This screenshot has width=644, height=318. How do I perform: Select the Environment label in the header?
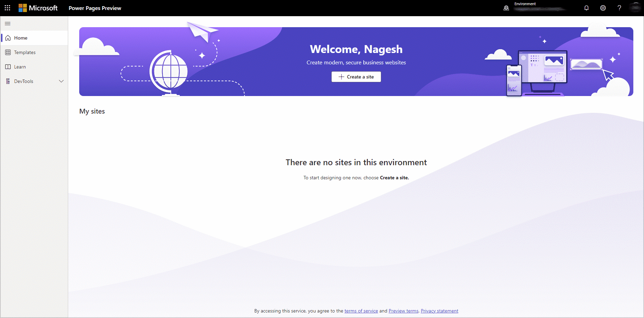(x=525, y=3)
